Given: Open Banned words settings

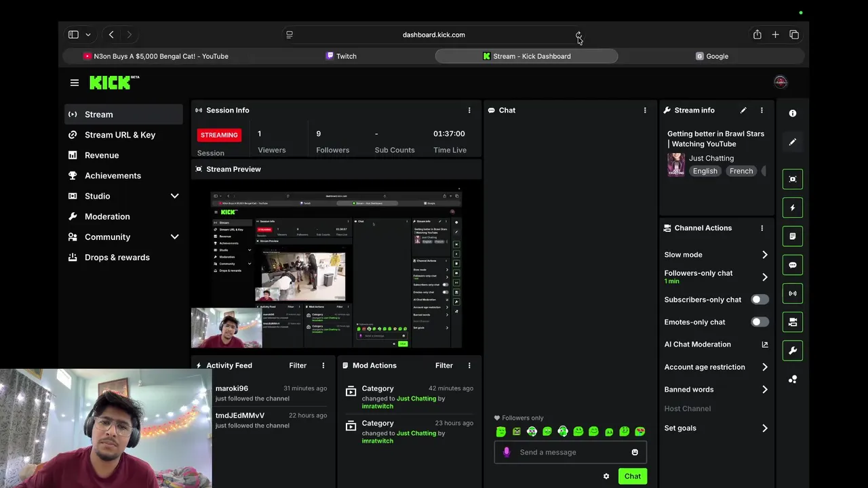Looking at the screenshot, I should coord(716,390).
